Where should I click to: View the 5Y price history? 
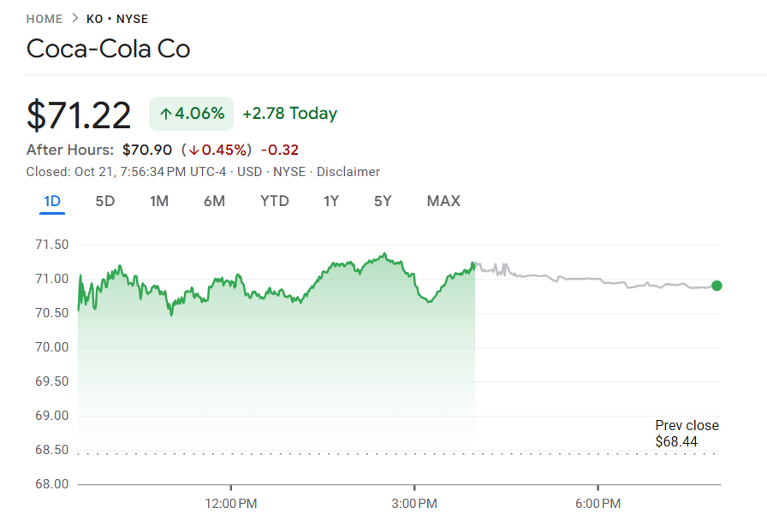pyautogui.click(x=383, y=201)
